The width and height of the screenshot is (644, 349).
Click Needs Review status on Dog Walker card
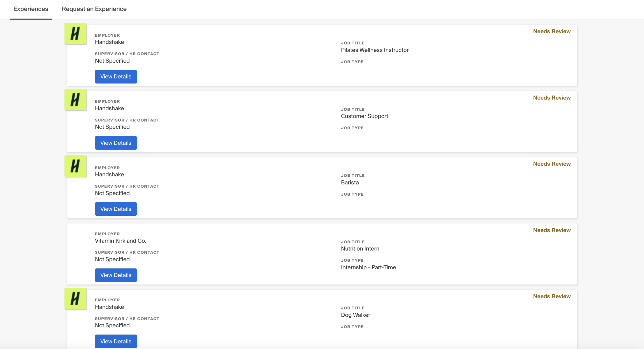point(552,296)
